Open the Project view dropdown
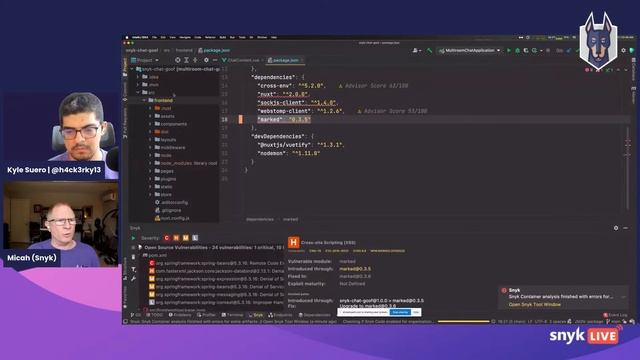The height and width of the screenshot is (360, 640). [x=144, y=60]
